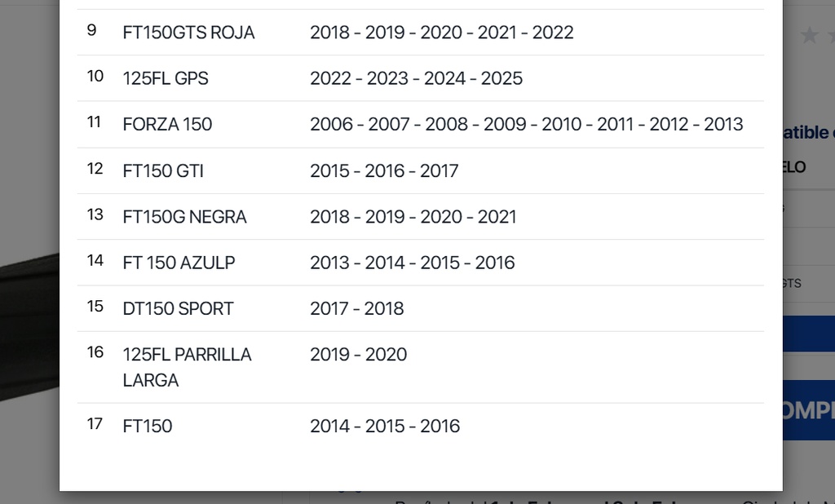This screenshot has height=504, width=835.
Task: Click the 125FL GPS model name
Action: click(x=166, y=78)
